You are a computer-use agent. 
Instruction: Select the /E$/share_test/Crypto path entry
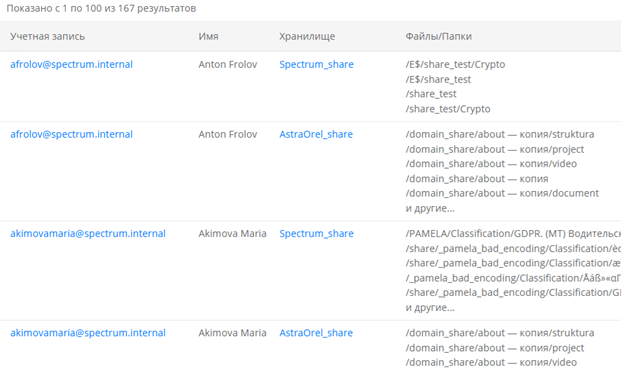tap(455, 64)
